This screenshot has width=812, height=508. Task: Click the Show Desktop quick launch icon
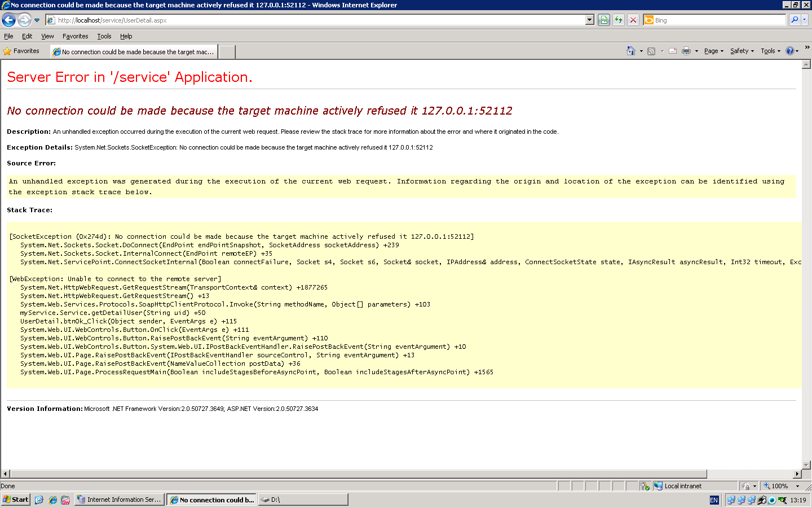39,500
